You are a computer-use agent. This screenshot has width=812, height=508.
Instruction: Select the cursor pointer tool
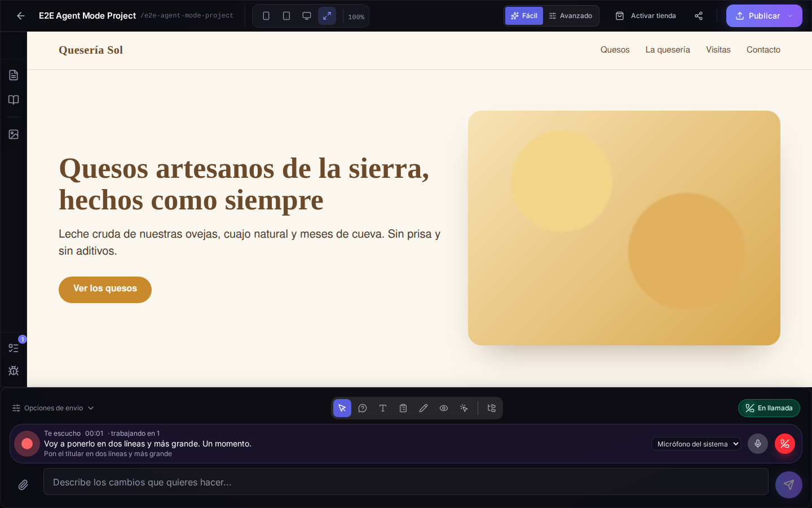point(342,408)
